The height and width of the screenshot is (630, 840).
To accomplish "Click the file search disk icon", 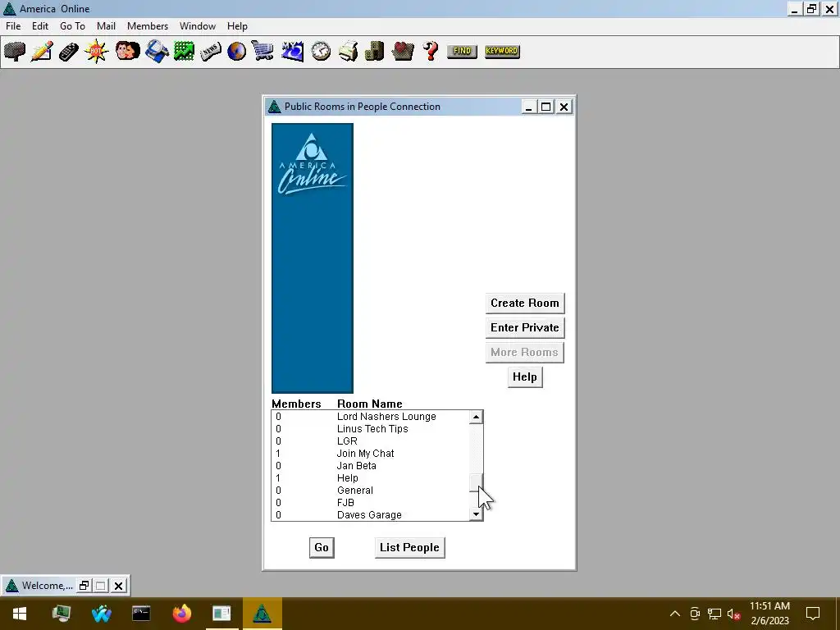I will click(157, 52).
